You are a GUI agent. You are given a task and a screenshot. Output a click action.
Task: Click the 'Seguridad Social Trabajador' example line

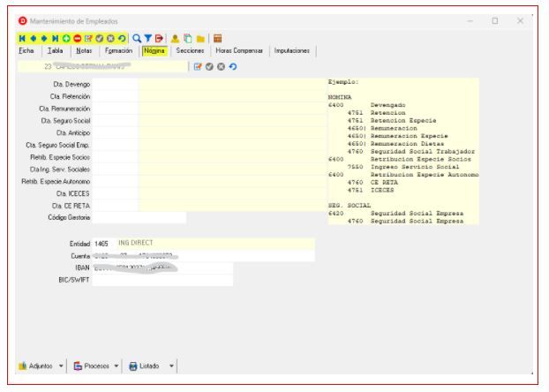(x=411, y=151)
